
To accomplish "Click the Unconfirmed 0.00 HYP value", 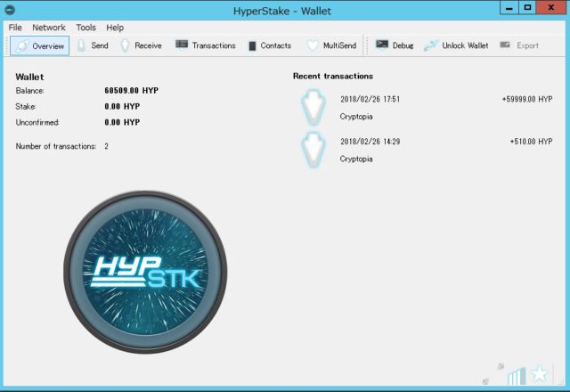I will pos(122,123).
